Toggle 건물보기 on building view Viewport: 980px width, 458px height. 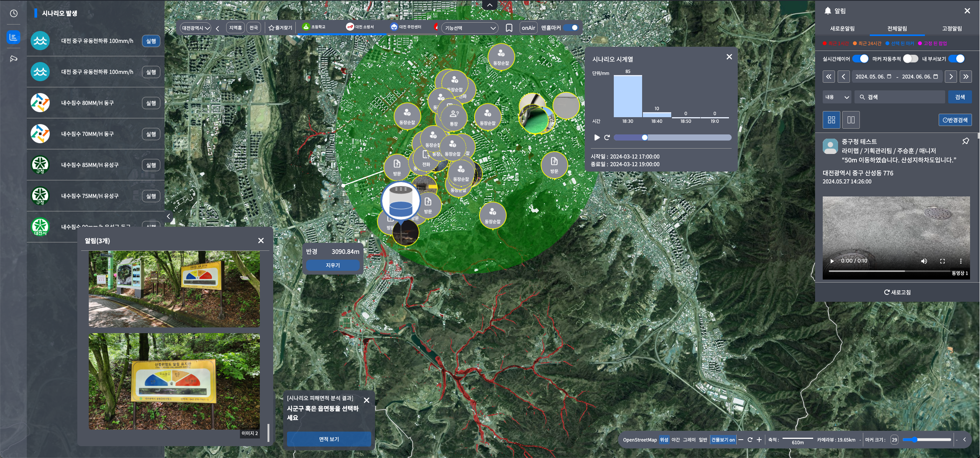pos(723,440)
